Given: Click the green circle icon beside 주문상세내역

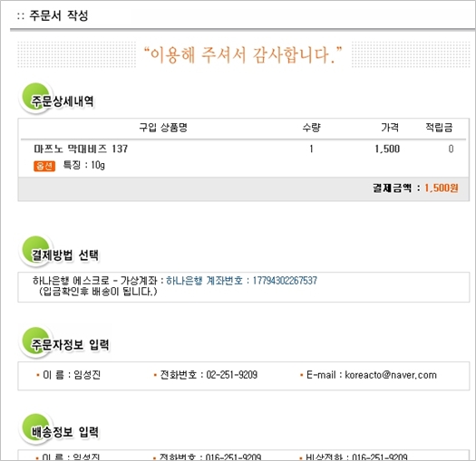Looking at the screenshot, I should coord(36,98).
